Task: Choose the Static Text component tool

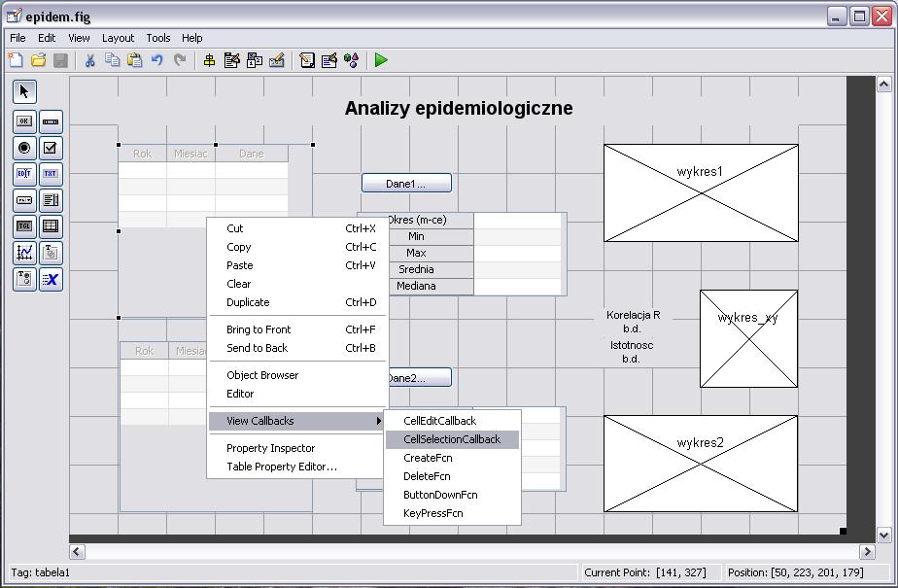Action: pyautogui.click(x=51, y=174)
